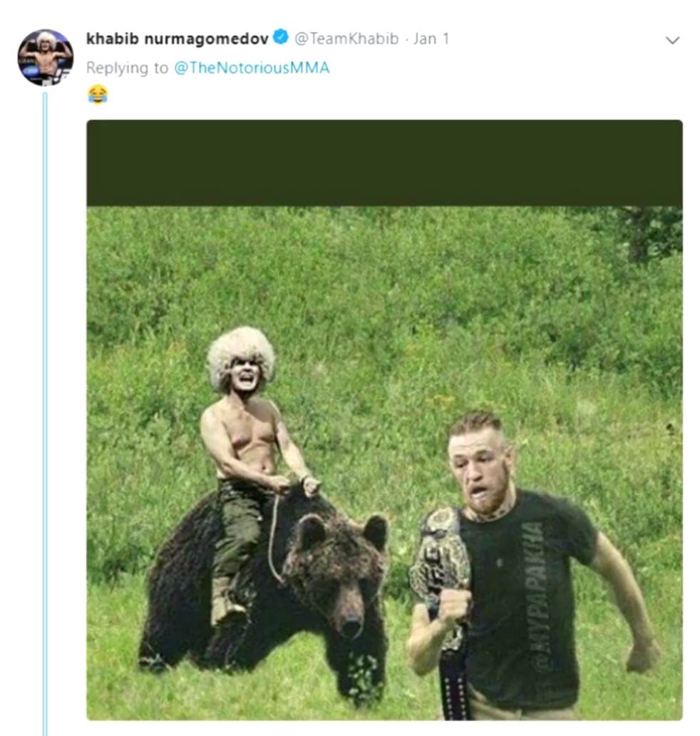Image resolution: width=700 pixels, height=736 pixels.
Task: Open the tweet author's round profile avatar
Action: click(46, 58)
